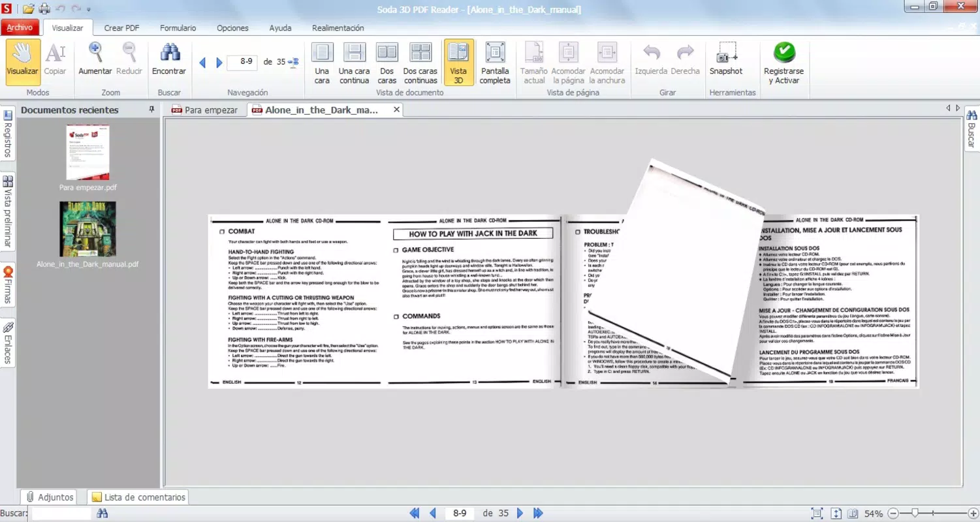Expand the Registros side panel
The height and width of the screenshot is (522, 980).
tap(8, 134)
